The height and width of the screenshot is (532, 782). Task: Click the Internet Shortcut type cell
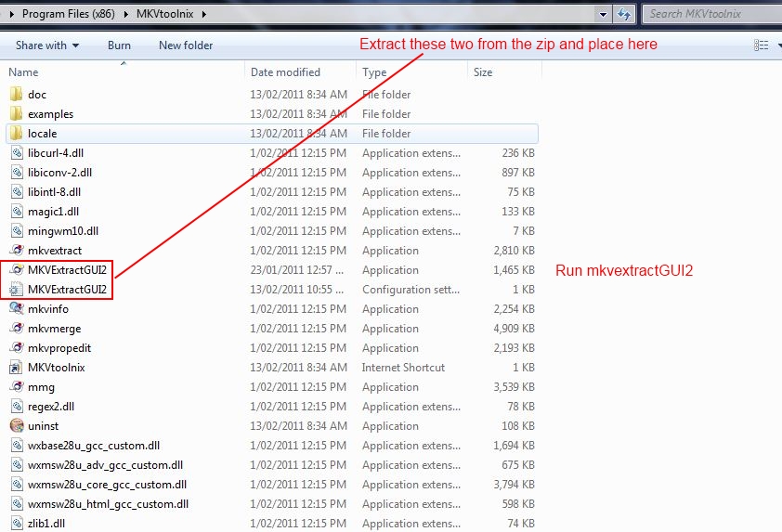pyautogui.click(x=403, y=368)
